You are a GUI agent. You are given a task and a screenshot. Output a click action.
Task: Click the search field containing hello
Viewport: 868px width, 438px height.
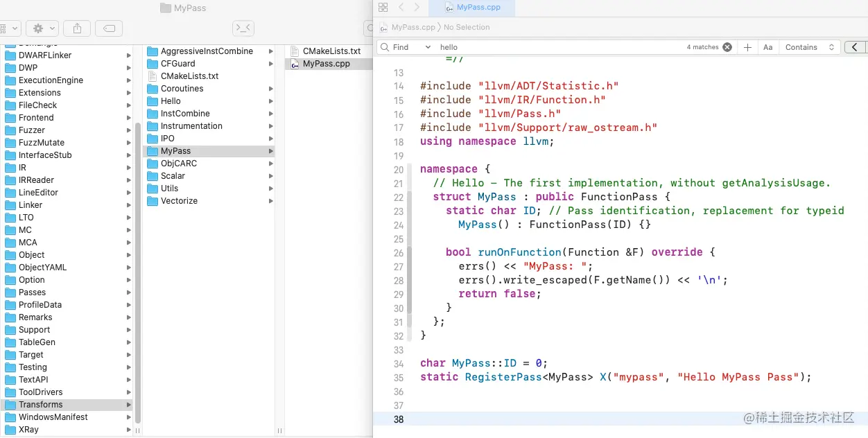(x=562, y=47)
